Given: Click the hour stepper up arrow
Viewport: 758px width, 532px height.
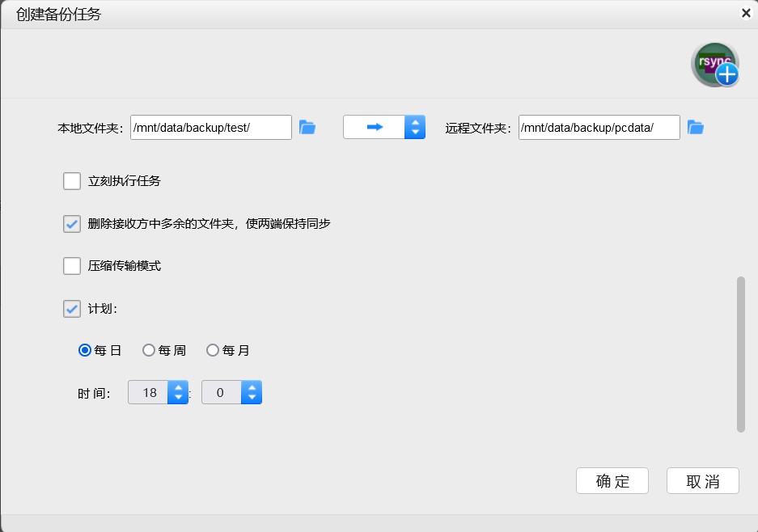Looking at the screenshot, I should (177, 387).
